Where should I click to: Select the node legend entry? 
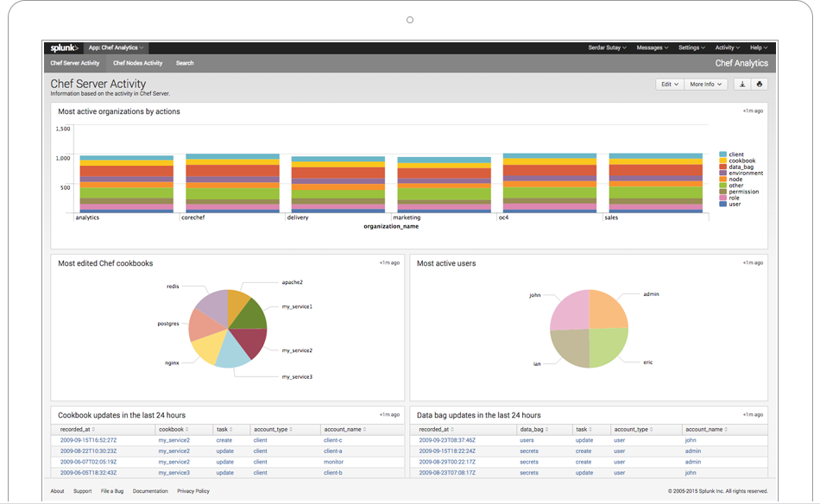(x=731, y=180)
